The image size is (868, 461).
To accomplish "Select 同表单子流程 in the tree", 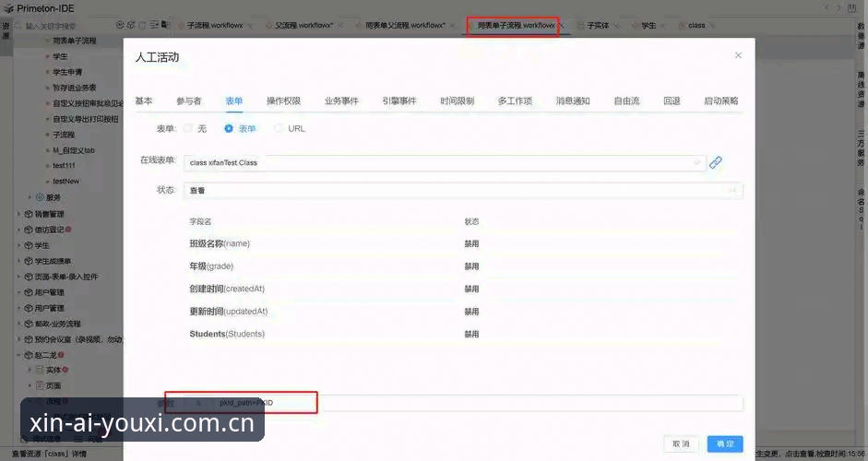I will pos(74,41).
